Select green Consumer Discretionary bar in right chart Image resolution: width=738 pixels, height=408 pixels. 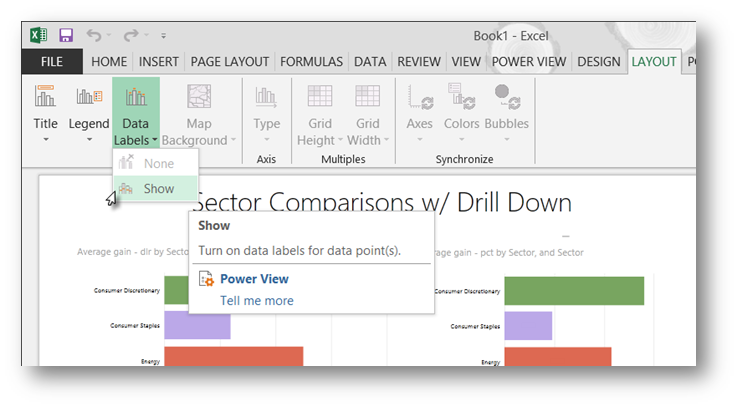point(574,291)
